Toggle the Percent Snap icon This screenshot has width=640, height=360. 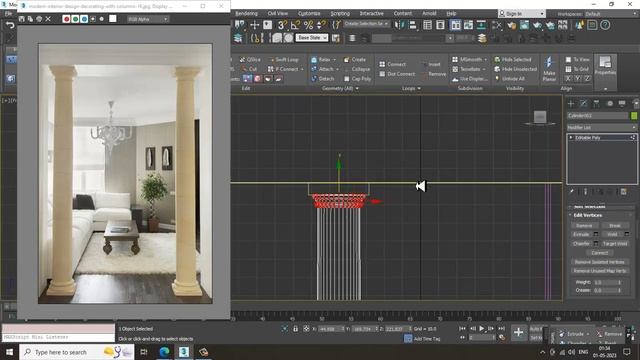pyautogui.click(x=308, y=25)
